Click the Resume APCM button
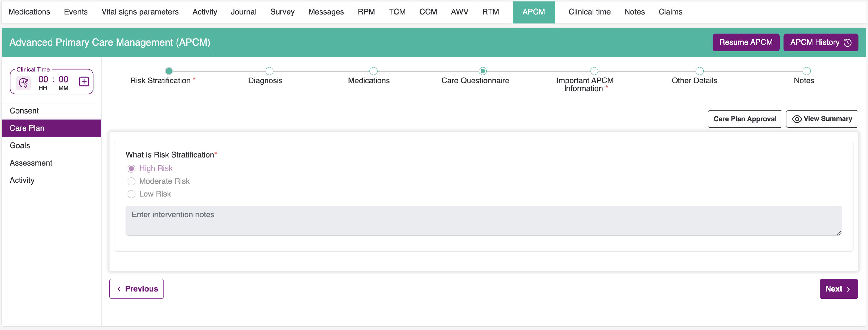The width and height of the screenshot is (868, 330). point(746,43)
